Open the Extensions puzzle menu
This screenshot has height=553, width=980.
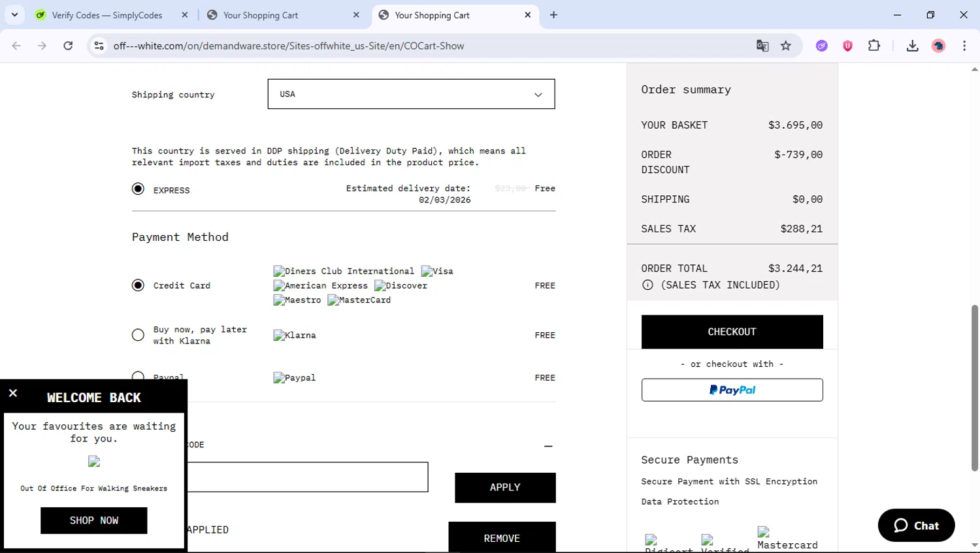[874, 46]
